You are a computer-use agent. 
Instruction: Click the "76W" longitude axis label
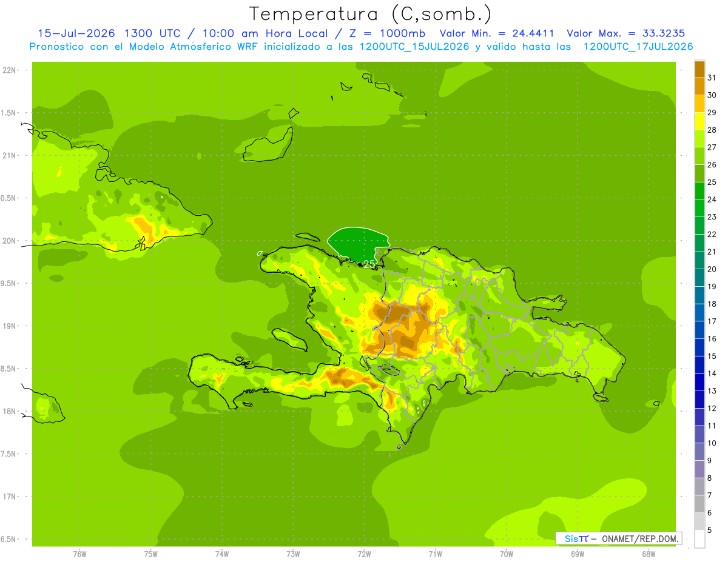tap(79, 554)
